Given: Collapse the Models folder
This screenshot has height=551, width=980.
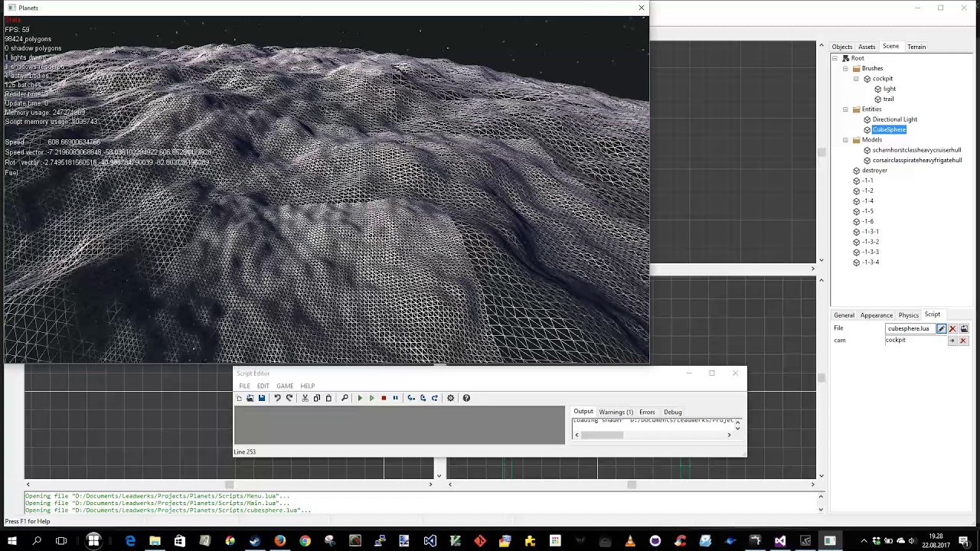Looking at the screenshot, I should point(845,140).
